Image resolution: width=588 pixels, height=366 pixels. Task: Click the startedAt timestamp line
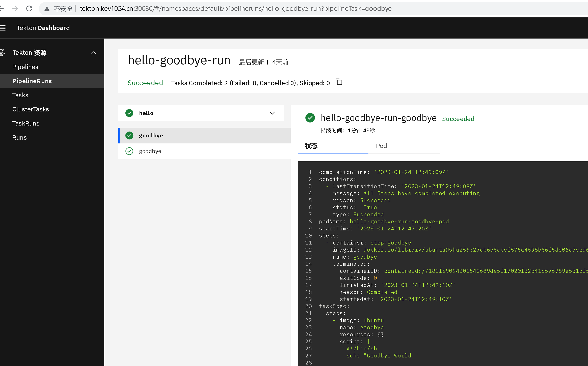click(x=396, y=299)
